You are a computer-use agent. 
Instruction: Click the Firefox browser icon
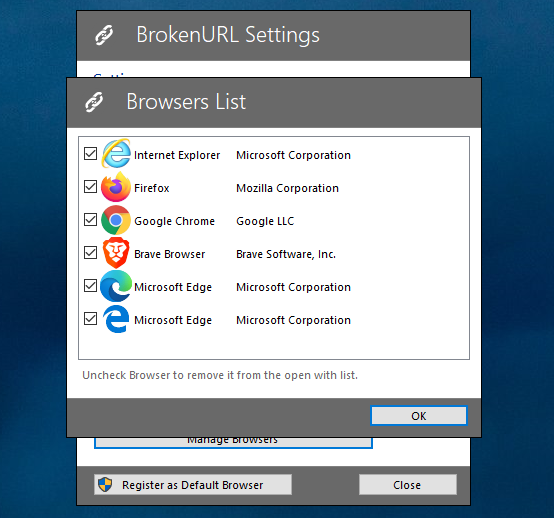(x=116, y=187)
